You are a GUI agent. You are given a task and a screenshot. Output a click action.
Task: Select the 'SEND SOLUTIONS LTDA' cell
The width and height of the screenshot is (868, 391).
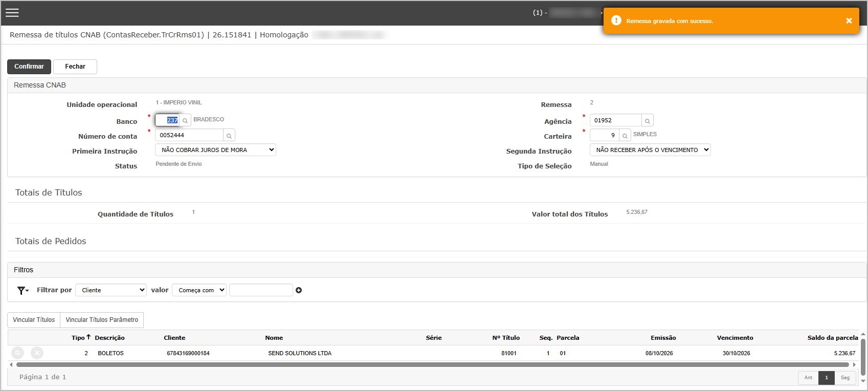(x=300, y=353)
